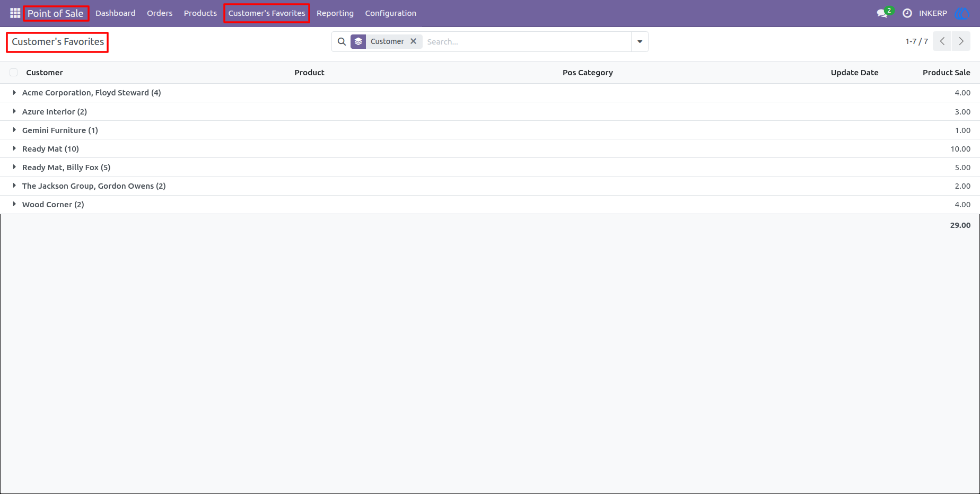Click the search magnifier icon

[342, 41]
